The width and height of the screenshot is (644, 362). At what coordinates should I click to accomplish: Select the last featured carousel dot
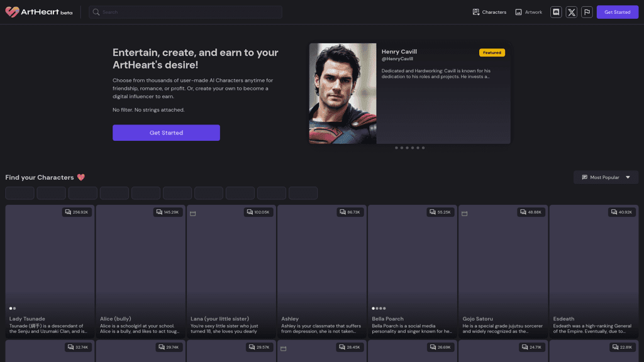pyautogui.click(x=423, y=148)
